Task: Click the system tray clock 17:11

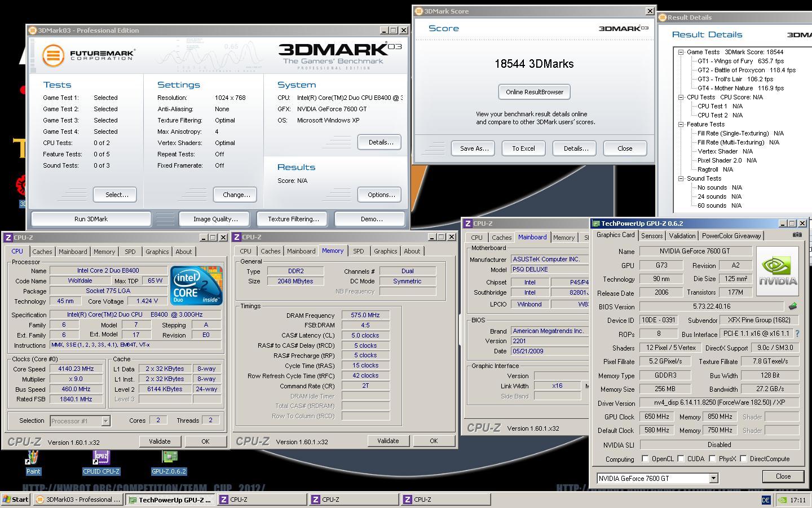Action: 798,500
